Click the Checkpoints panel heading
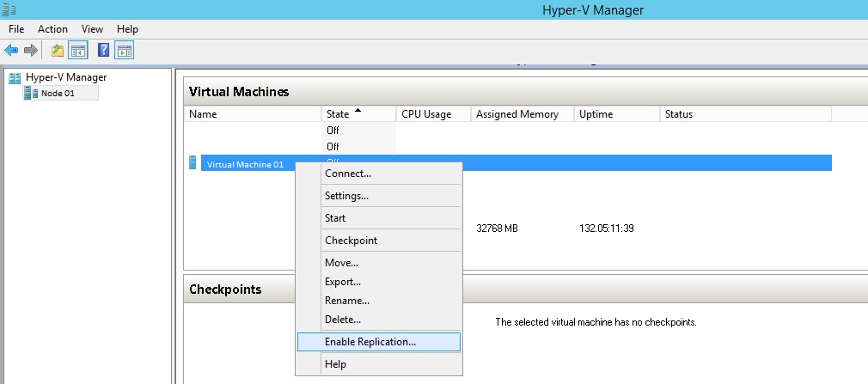 point(225,290)
